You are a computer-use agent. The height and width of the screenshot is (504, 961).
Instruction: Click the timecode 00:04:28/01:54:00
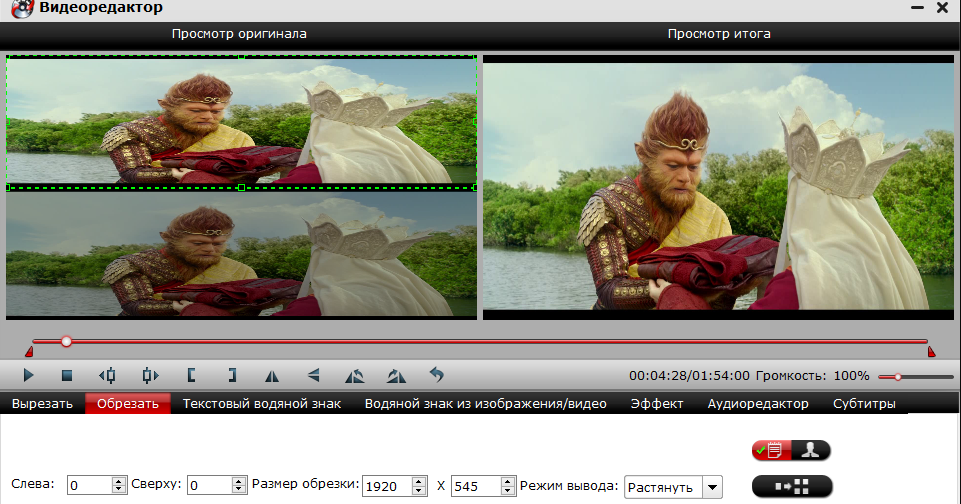pyautogui.click(x=689, y=375)
